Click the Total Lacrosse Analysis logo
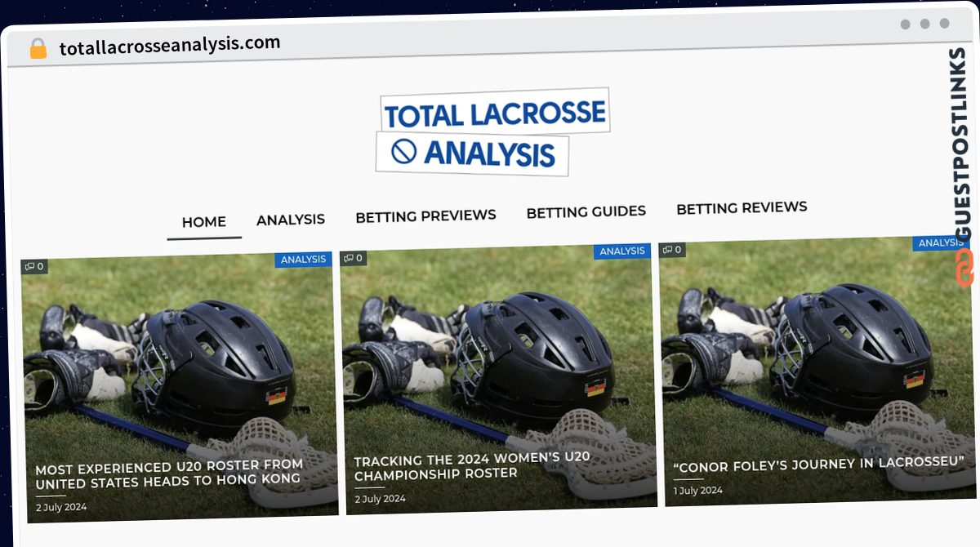The width and height of the screenshot is (980, 547). pos(493,131)
